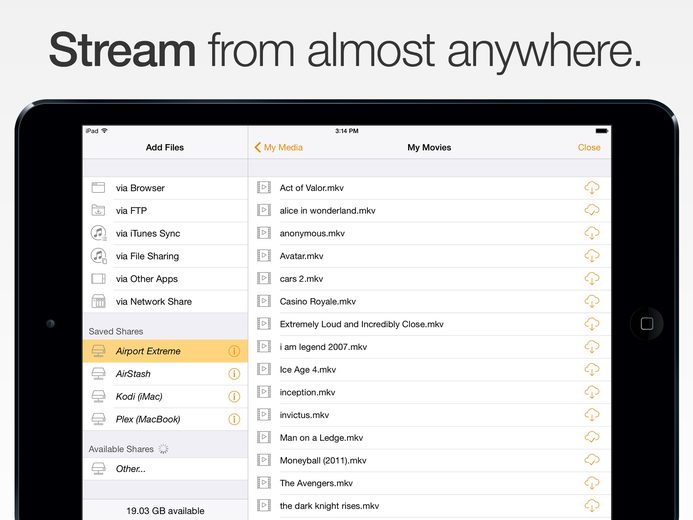Screen dimensions: 693x520
Task: Select alice in wonderland.mkv file
Action: [x=430, y=211]
